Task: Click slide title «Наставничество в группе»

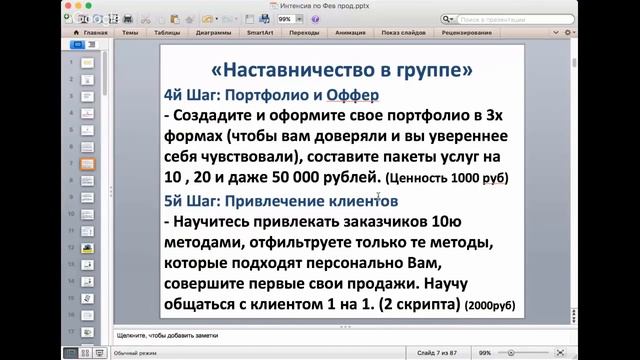Action: [x=342, y=70]
